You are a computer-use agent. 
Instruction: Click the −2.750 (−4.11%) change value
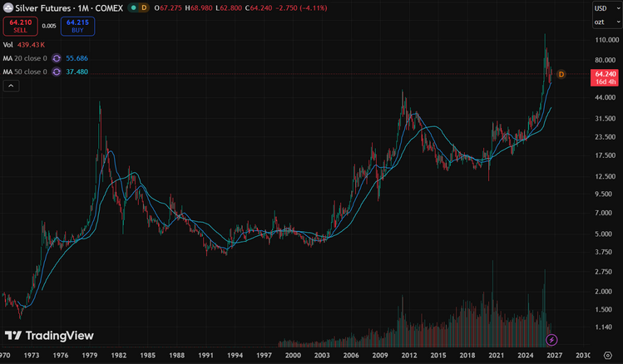301,8
